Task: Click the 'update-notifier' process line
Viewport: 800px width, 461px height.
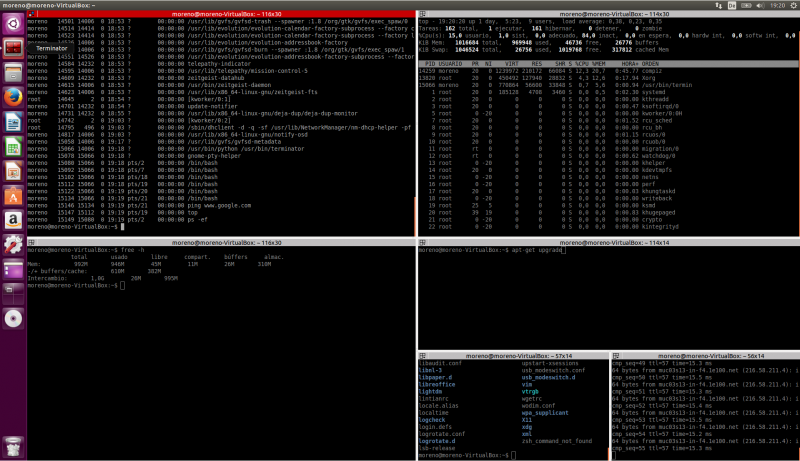Action: pos(133,107)
